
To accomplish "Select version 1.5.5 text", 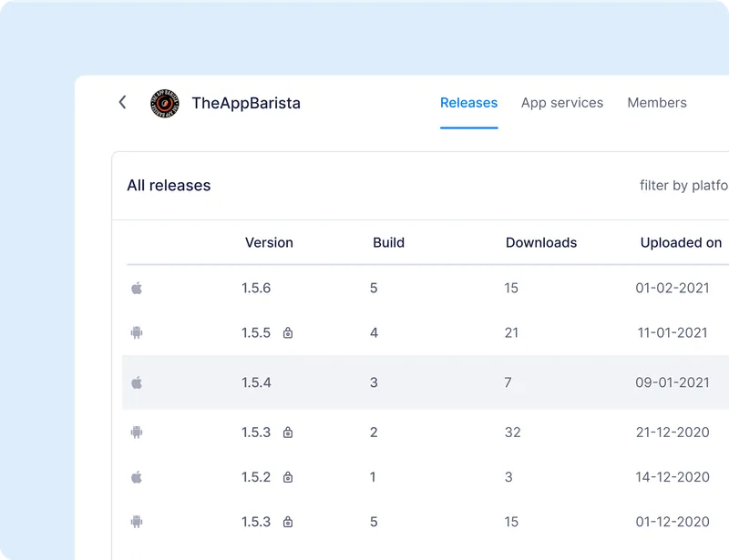I will click(x=256, y=332).
